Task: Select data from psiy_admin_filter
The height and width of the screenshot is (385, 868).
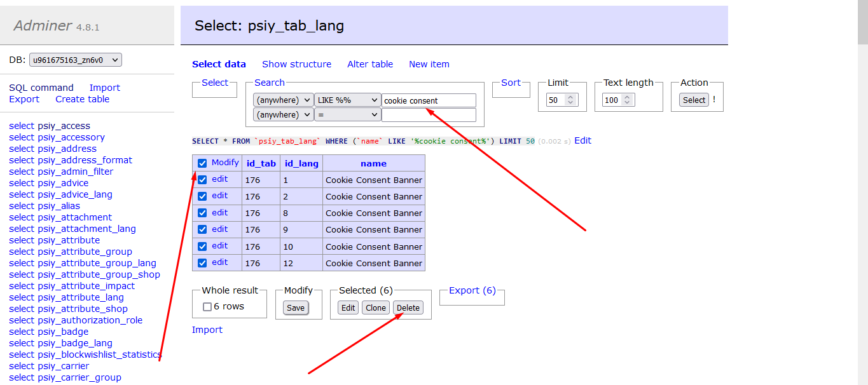Action: 22,172
